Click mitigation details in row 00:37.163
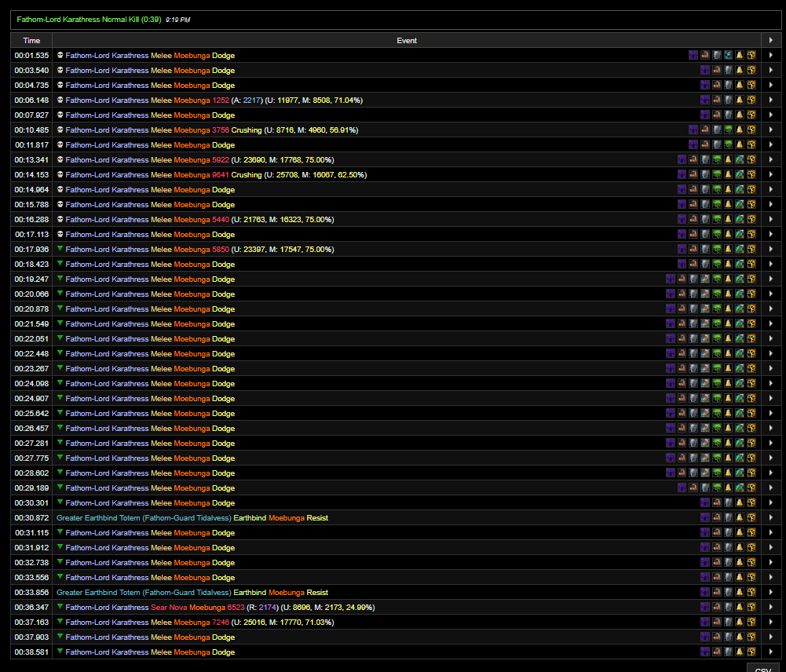The image size is (786, 672). [282, 623]
